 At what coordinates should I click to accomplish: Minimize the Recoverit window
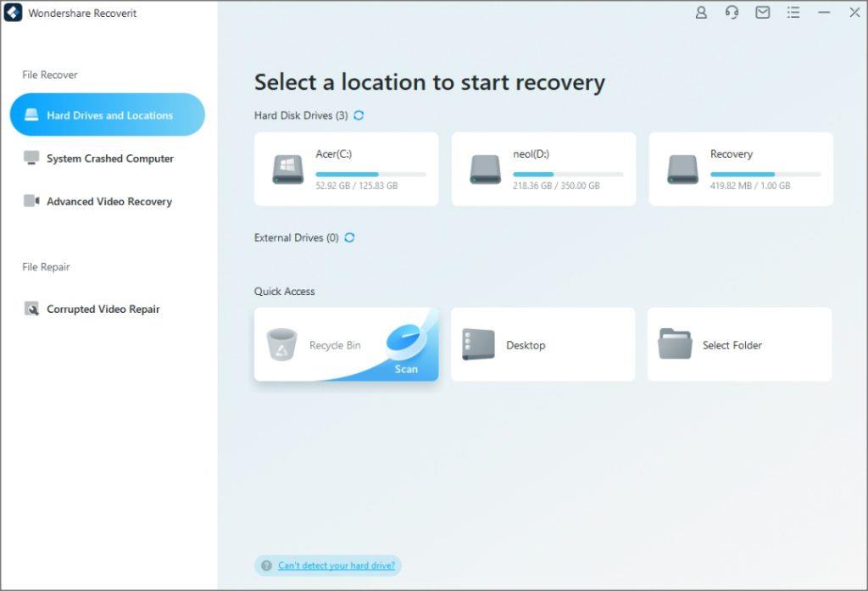[x=824, y=12]
